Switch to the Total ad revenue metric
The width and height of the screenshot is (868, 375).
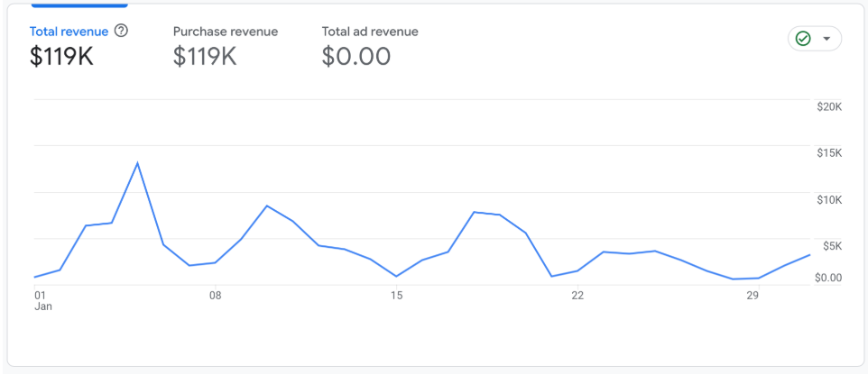[369, 32]
